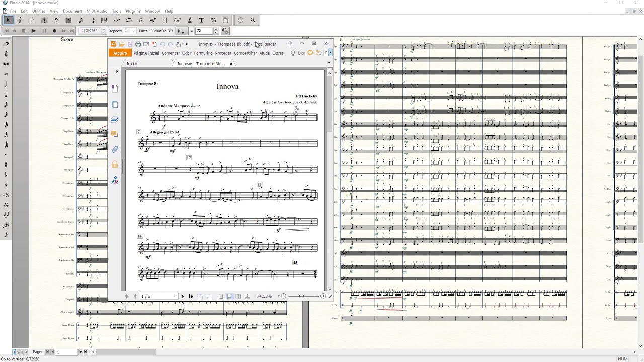
Task: Click the Save icon in Foxit Reader
Action: [130, 44]
